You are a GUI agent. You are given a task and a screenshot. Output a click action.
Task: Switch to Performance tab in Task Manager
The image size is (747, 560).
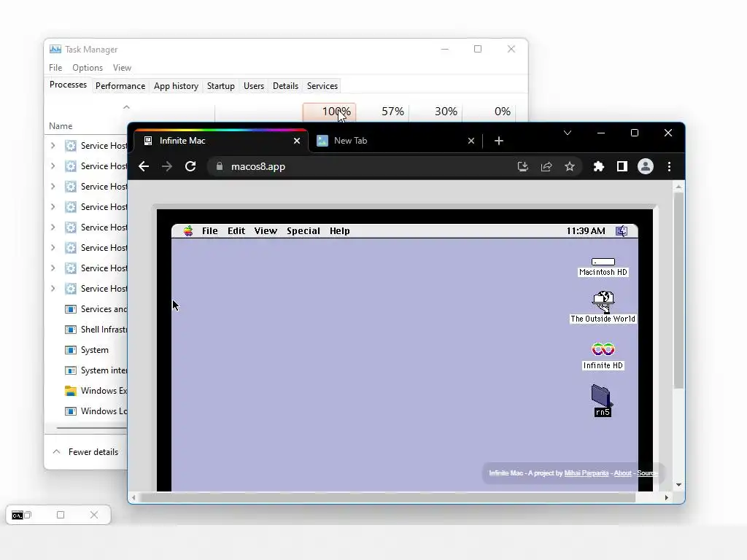(x=120, y=86)
